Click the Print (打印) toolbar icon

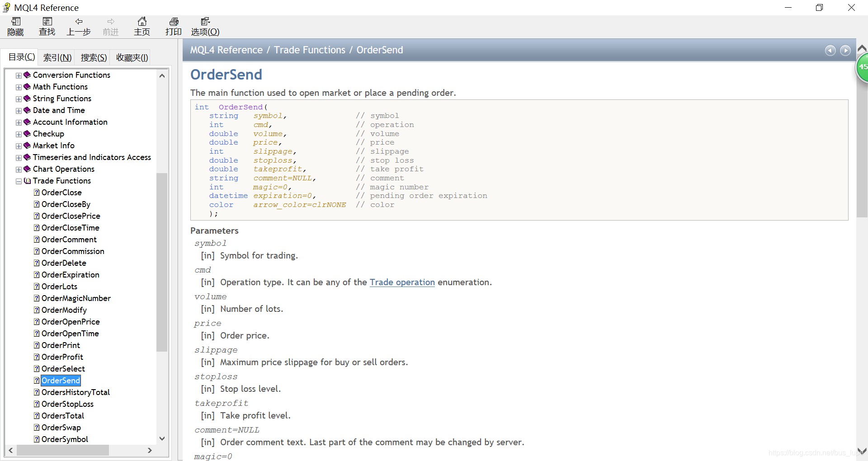tap(174, 26)
